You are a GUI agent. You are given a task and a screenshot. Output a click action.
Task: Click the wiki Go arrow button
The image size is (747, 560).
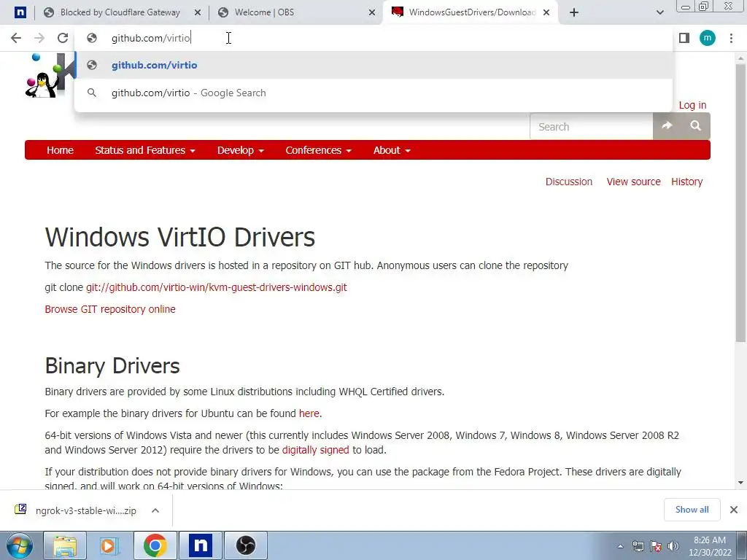pyautogui.click(x=667, y=125)
